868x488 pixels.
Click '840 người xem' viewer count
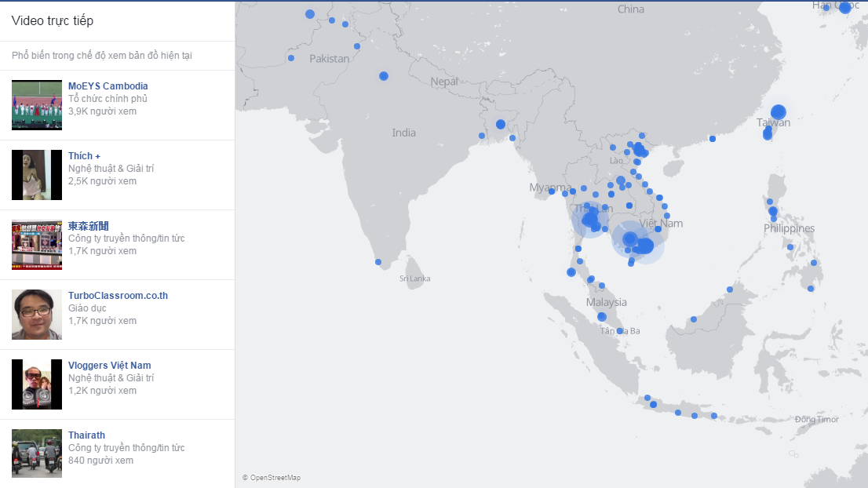[x=100, y=461]
